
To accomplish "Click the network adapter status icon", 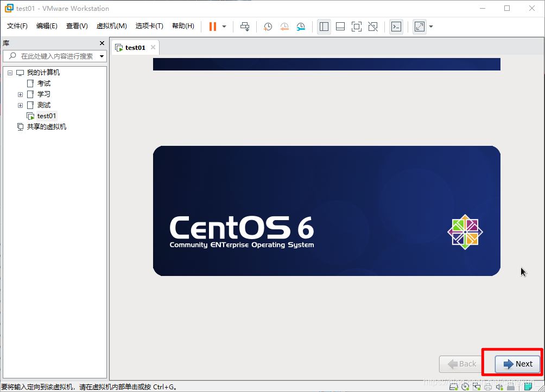I will (477, 387).
